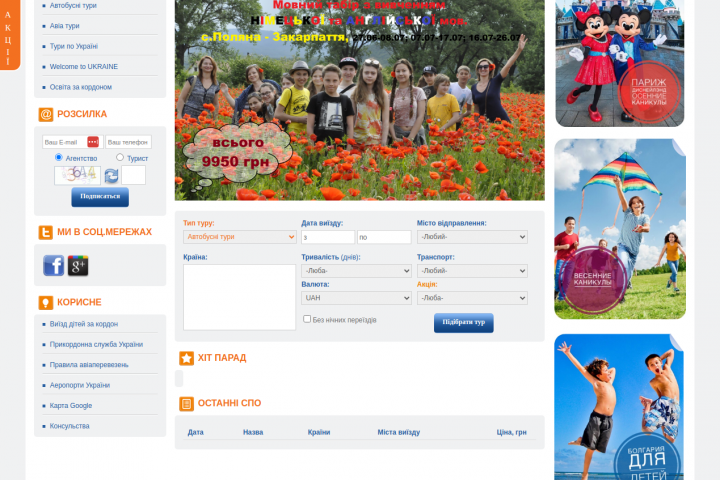Select the Агентство radio button
The height and width of the screenshot is (480, 720).
pos(59,157)
